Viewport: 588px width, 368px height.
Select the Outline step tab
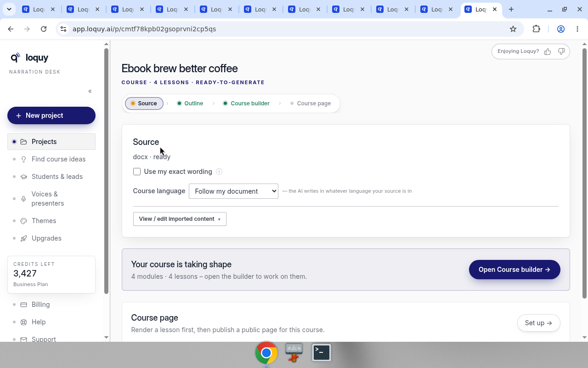tap(190, 103)
